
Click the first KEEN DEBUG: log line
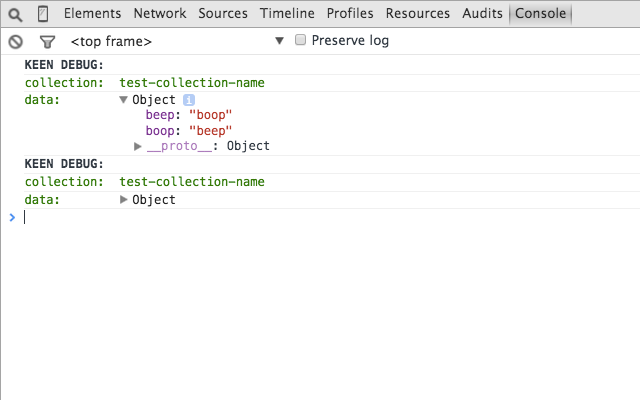(64, 65)
